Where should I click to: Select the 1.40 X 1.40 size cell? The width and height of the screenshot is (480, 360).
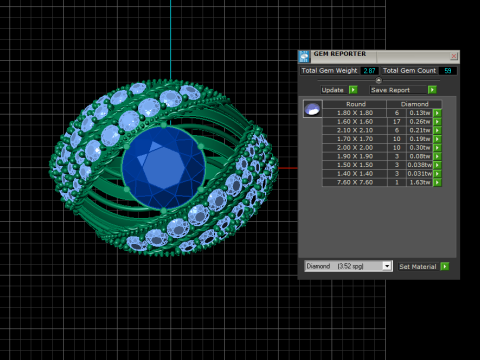click(x=355, y=174)
